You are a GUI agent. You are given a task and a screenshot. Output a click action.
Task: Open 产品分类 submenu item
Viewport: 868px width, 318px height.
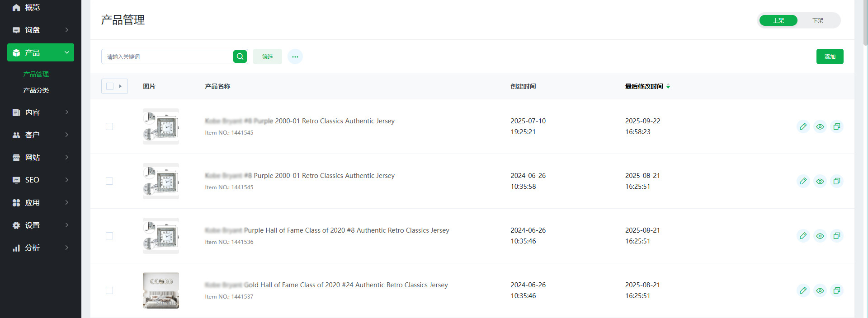[36, 90]
